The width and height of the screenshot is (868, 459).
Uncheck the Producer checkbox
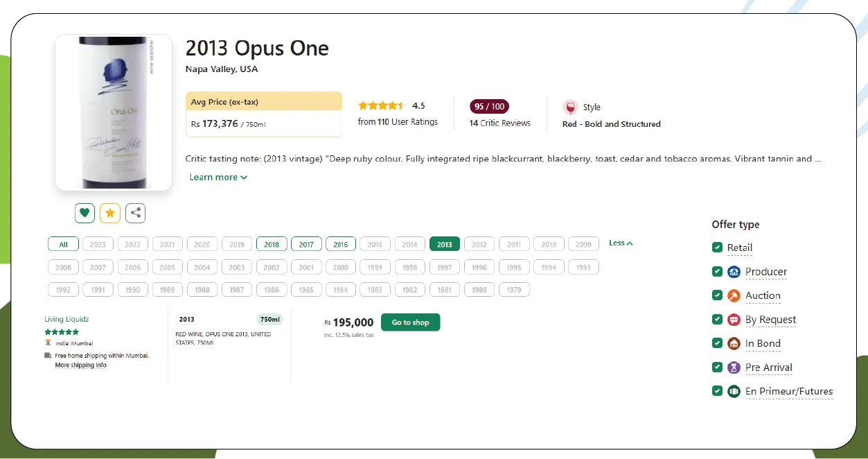[x=717, y=272]
